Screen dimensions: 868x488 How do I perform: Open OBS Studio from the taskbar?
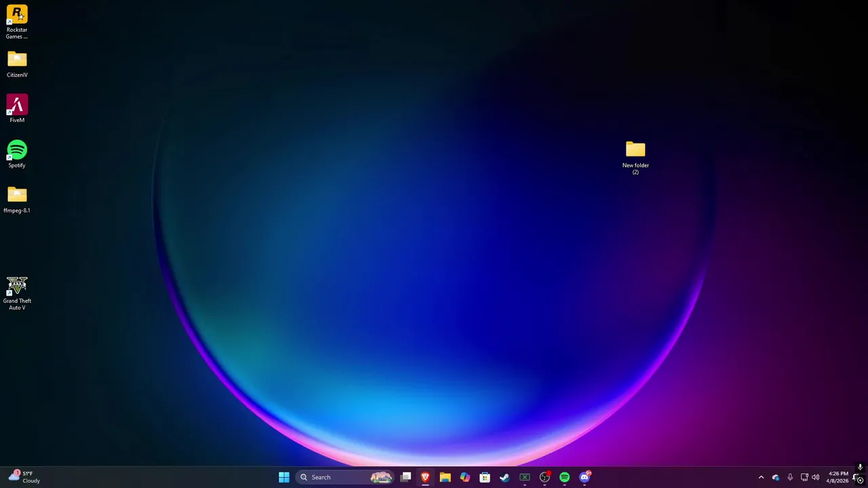pos(545,477)
